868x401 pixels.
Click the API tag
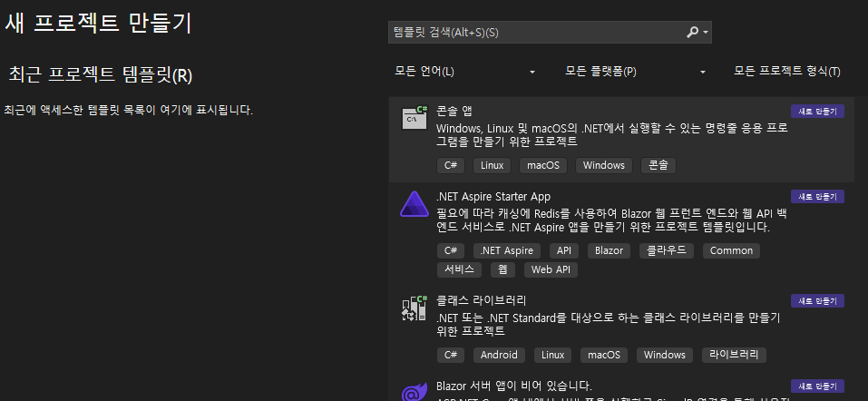pos(564,250)
